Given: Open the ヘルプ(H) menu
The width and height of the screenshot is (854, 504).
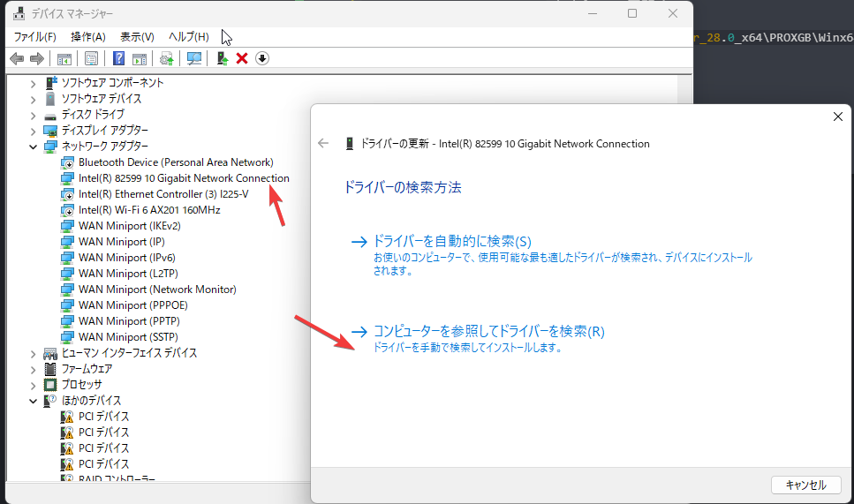Looking at the screenshot, I should (188, 36).
